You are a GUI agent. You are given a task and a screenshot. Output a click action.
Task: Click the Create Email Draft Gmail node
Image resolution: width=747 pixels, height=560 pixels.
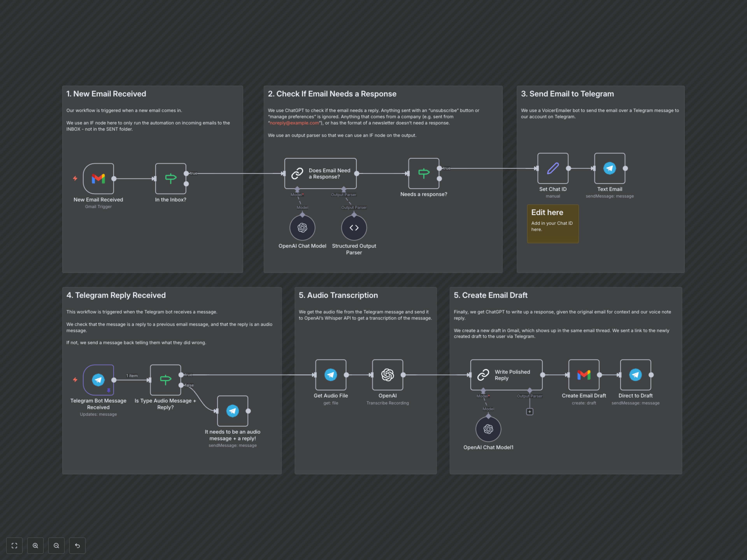tap(584, 375)
